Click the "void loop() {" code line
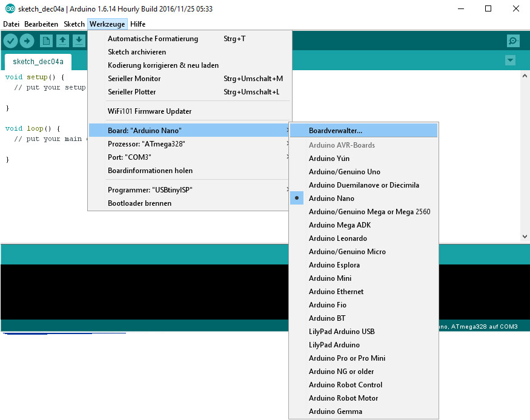Viewport: 530px width, 420px height. (33, 128)
